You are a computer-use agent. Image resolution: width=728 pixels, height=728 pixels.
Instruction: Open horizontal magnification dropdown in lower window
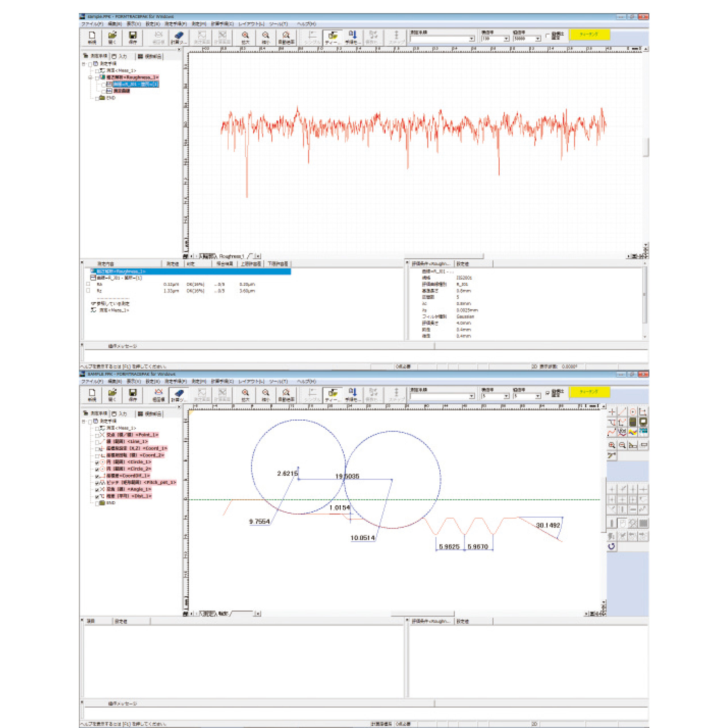506,396
